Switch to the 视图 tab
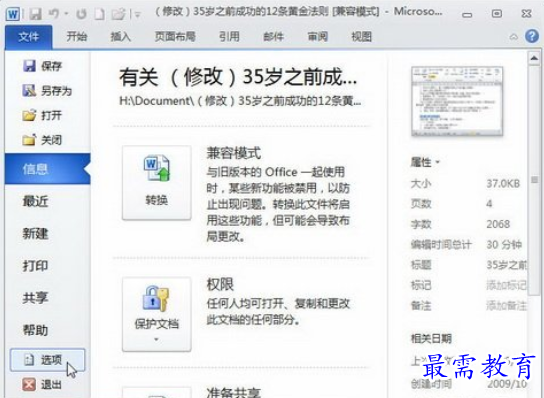544x398 pixels. [x=362, y=36]
